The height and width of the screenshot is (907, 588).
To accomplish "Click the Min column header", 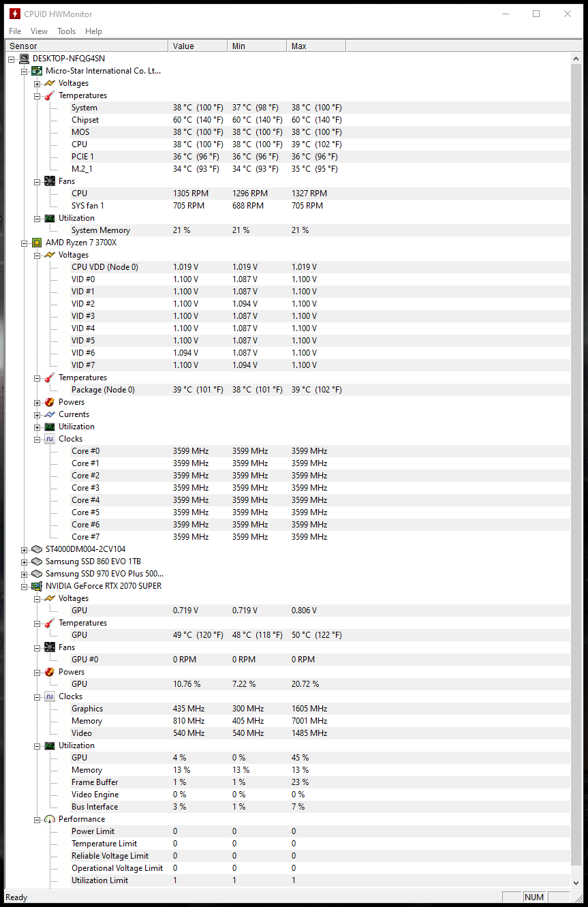I will point(257,46).
